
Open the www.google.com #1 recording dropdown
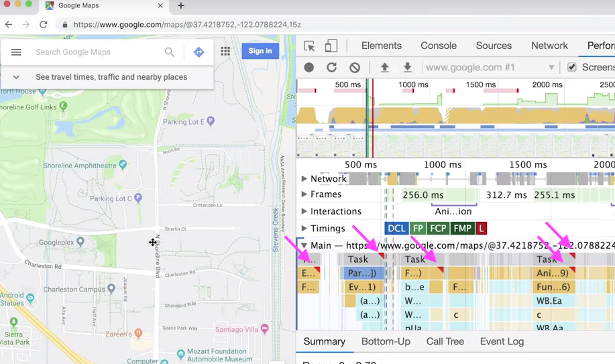[490, 68]
